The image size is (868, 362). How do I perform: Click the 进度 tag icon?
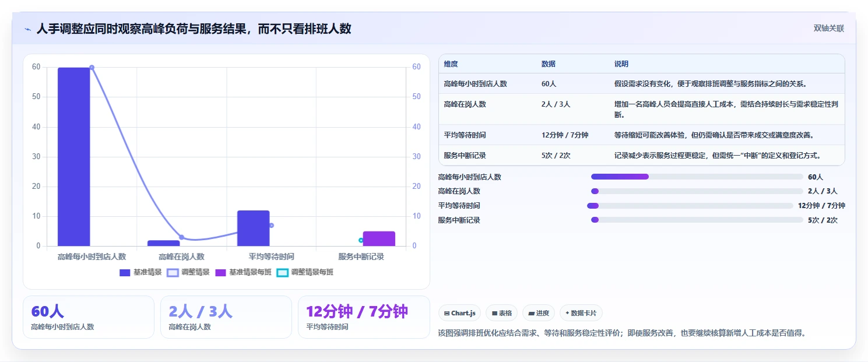tap(531, 313)
